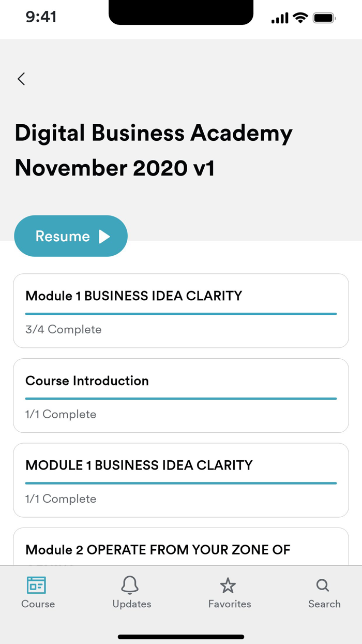Open Module 1 BUSINESS IDEA CLARITY section
This screenshot has width=362, height=644.
tap(181, 310)
